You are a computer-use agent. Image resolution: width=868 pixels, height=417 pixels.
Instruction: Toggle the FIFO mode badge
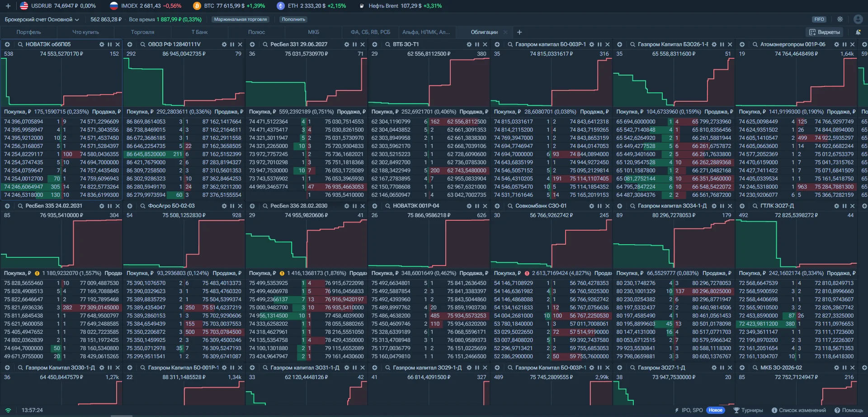[819, 19]
